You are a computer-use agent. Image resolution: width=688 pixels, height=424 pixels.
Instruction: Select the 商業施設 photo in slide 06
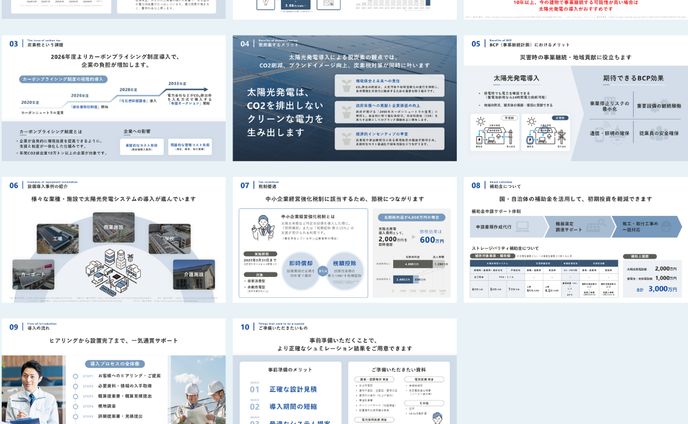coord(114,227)
